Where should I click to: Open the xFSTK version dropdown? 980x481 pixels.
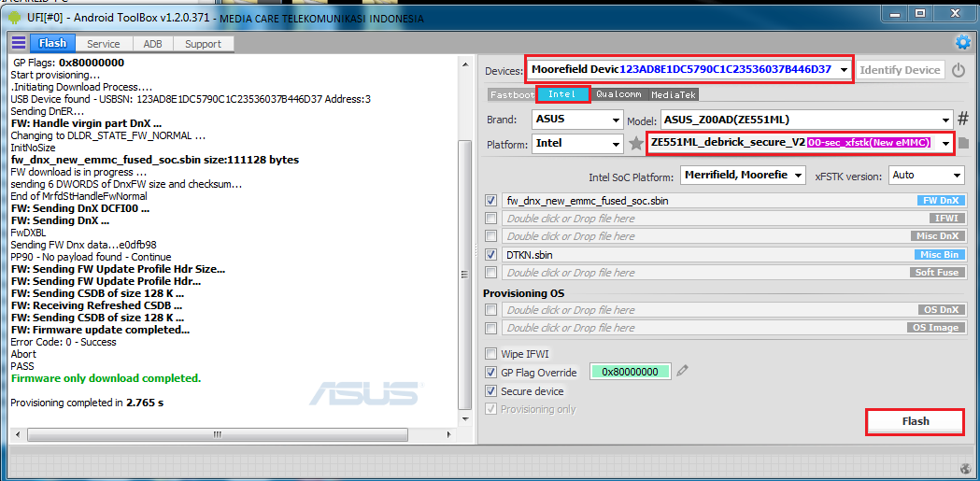(x=926, y=175)
